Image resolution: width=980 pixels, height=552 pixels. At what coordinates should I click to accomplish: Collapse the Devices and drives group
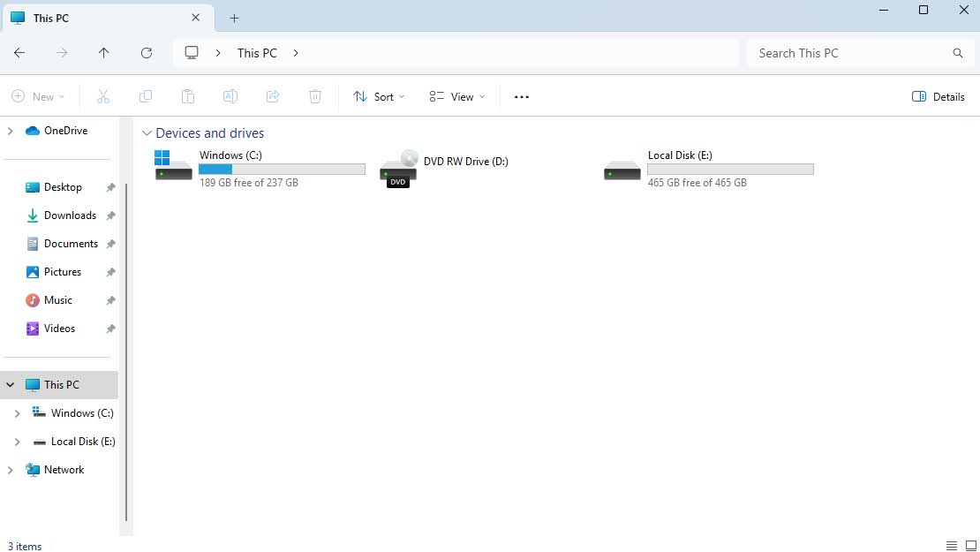(147, 133)
